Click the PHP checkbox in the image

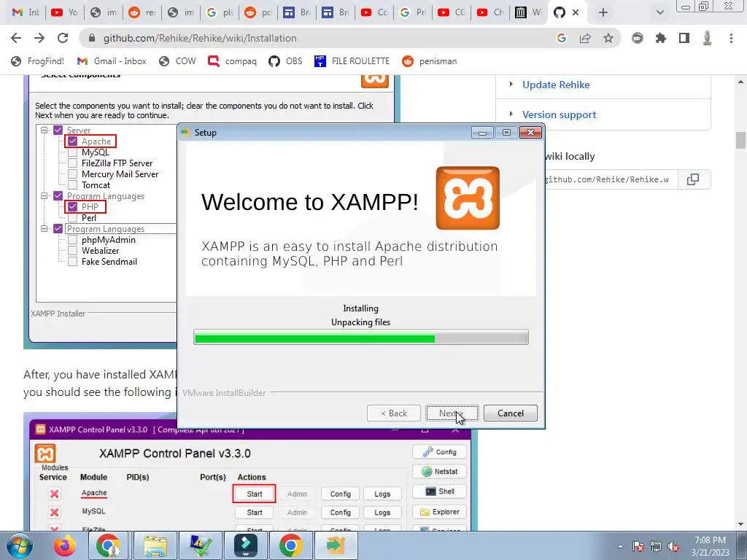[x=72, y=206]
